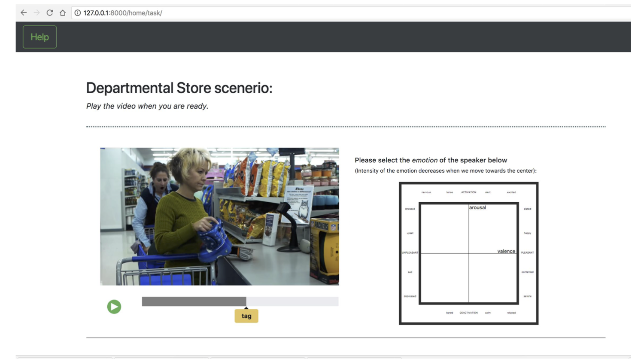Play the video with the green play button
Viewport: 644px width, 362px height.
tap(114, 307)
